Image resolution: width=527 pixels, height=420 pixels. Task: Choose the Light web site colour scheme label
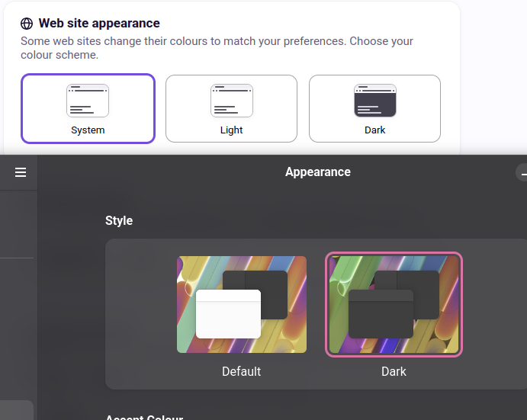click(x=232, y=130)
